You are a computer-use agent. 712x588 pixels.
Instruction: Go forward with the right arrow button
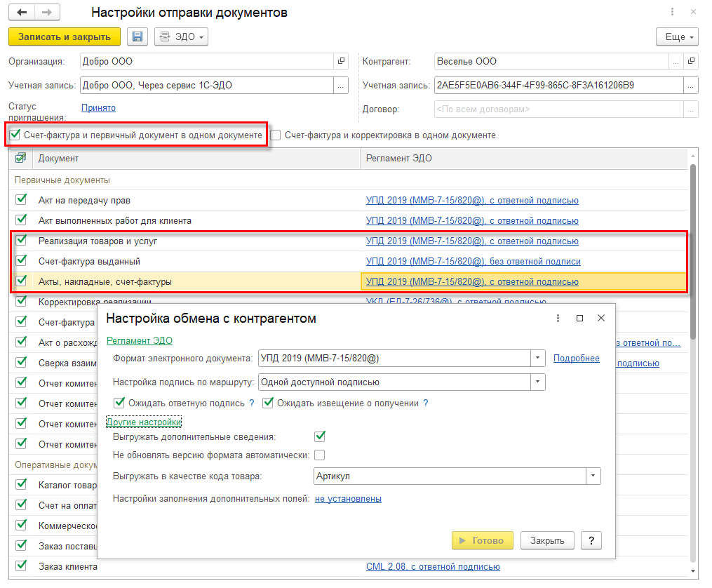[x=47, y=12]
